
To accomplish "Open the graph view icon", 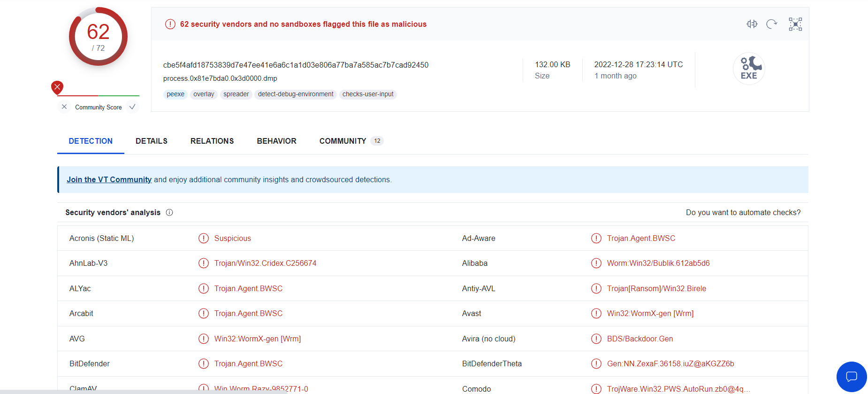I will 795,24.
